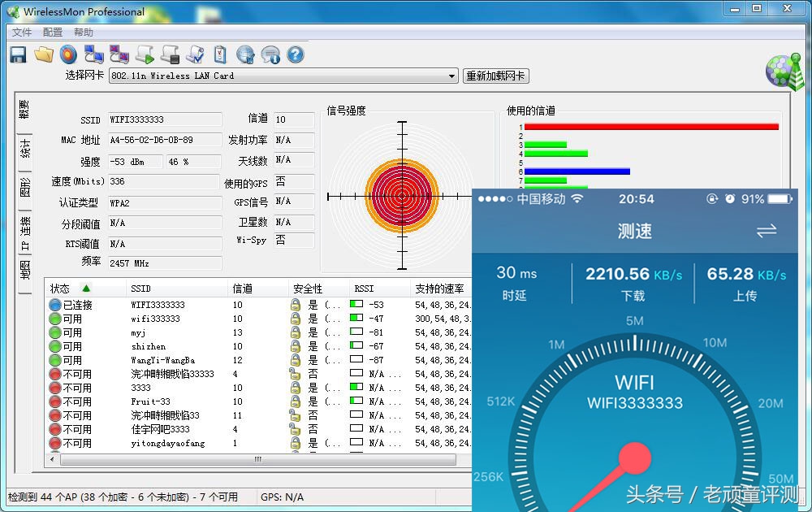The width and height of the screenshot is (812, 512).
Task: Open the 配置 menu
Action: 51,32
